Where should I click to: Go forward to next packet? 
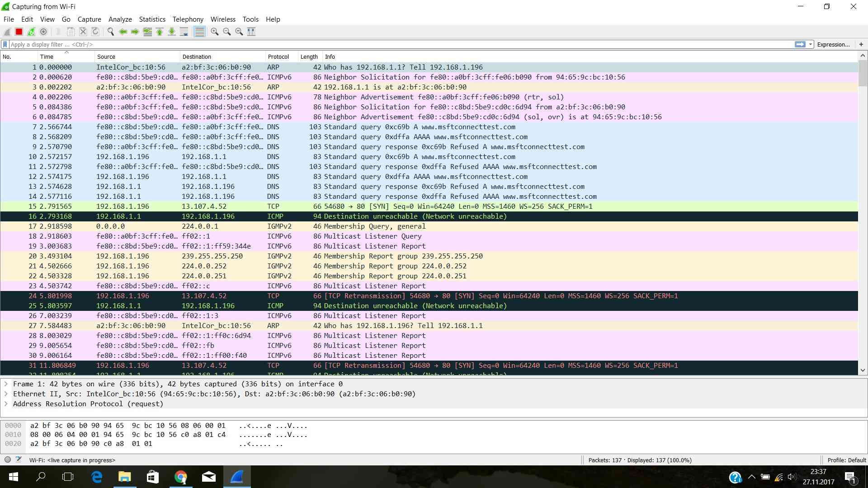(x=135, y=32)
